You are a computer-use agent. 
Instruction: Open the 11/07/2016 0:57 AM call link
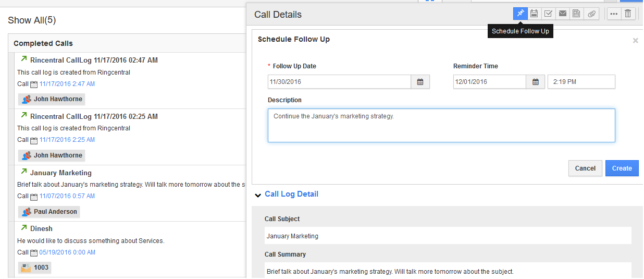tap(67, 196)
